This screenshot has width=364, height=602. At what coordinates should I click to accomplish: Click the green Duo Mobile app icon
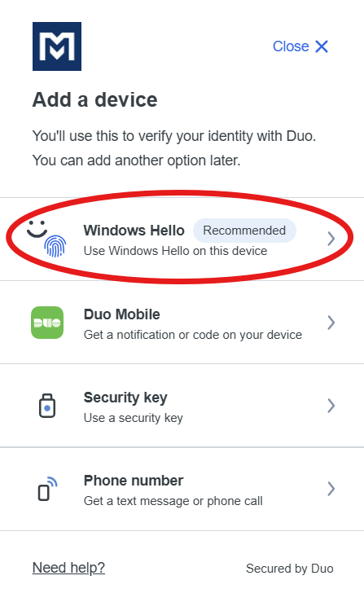point(47,323)
